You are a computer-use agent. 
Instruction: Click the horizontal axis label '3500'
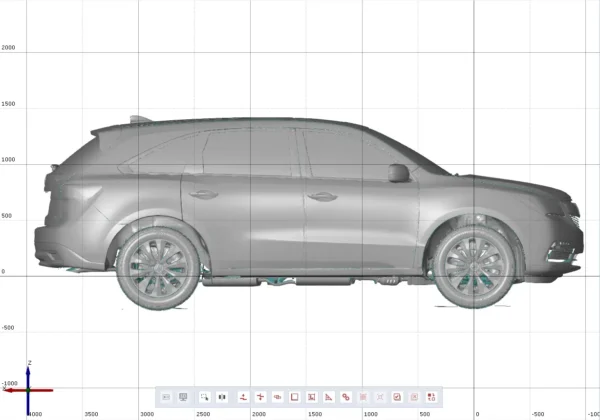coord(91,414)
